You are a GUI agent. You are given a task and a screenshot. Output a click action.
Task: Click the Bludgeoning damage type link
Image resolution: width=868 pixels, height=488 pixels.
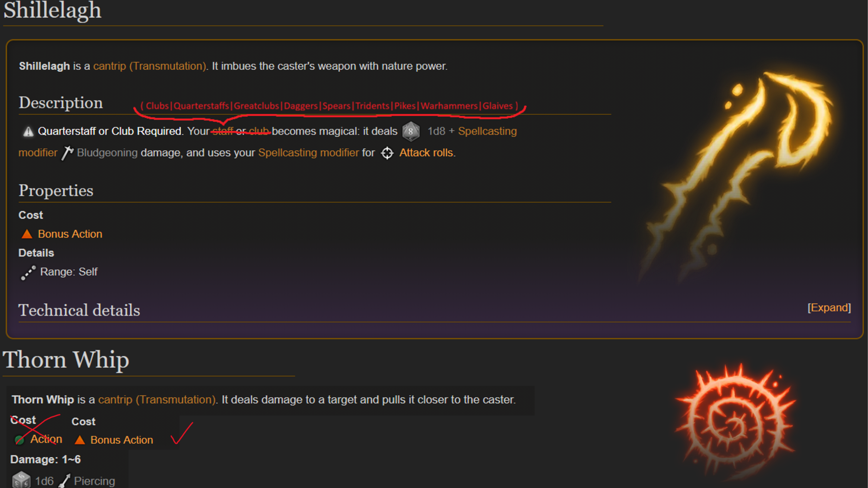107,153
